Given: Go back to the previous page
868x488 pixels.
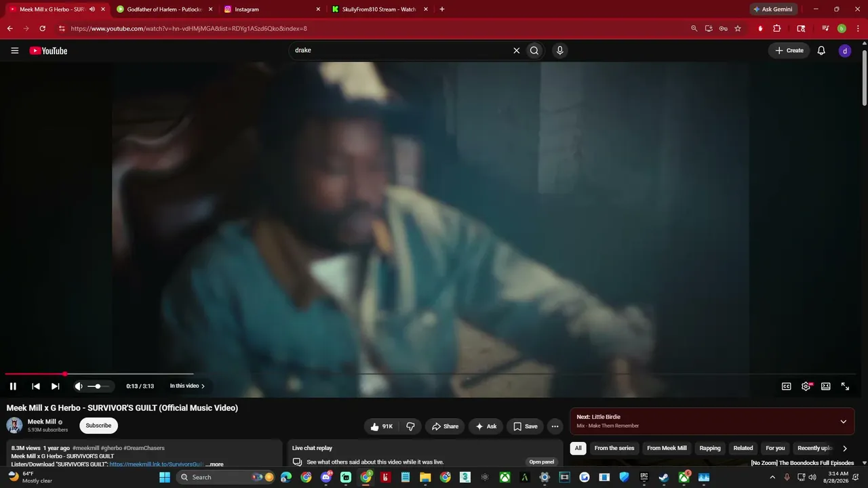Looking at the screenshot, I should [9, 28].
